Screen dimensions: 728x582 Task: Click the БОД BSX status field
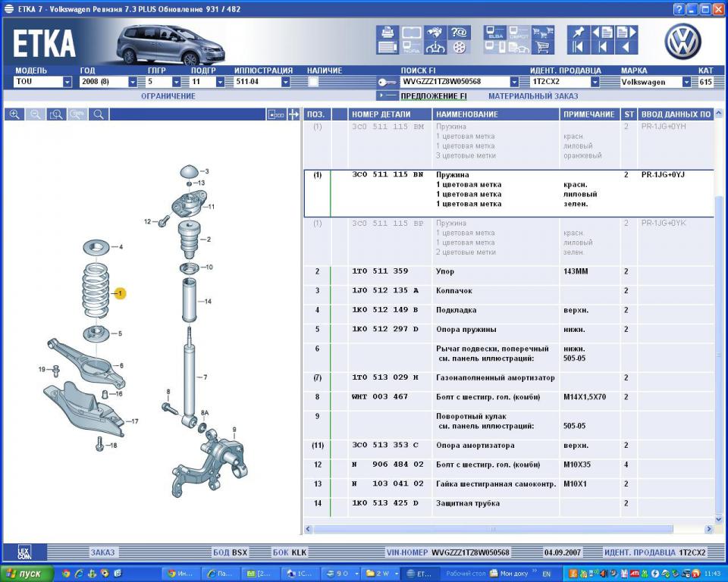pyautogui.click(x=231, y=552)
